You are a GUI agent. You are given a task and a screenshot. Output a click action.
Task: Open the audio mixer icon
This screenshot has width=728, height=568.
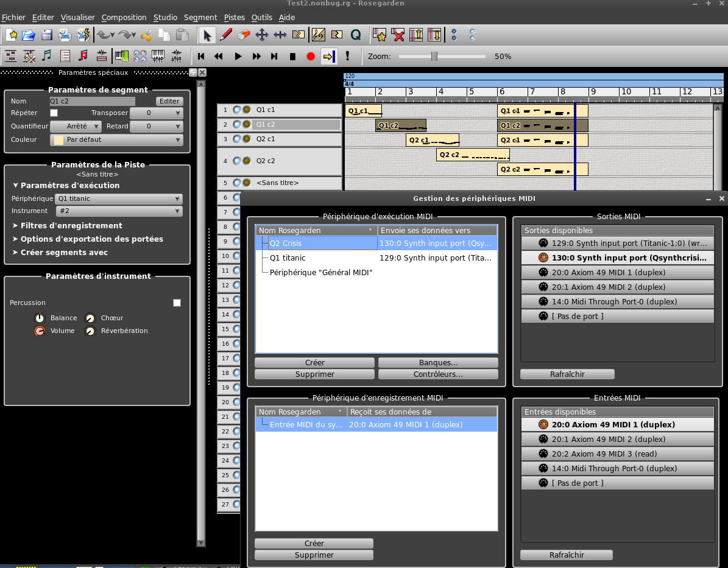point(177,56)
